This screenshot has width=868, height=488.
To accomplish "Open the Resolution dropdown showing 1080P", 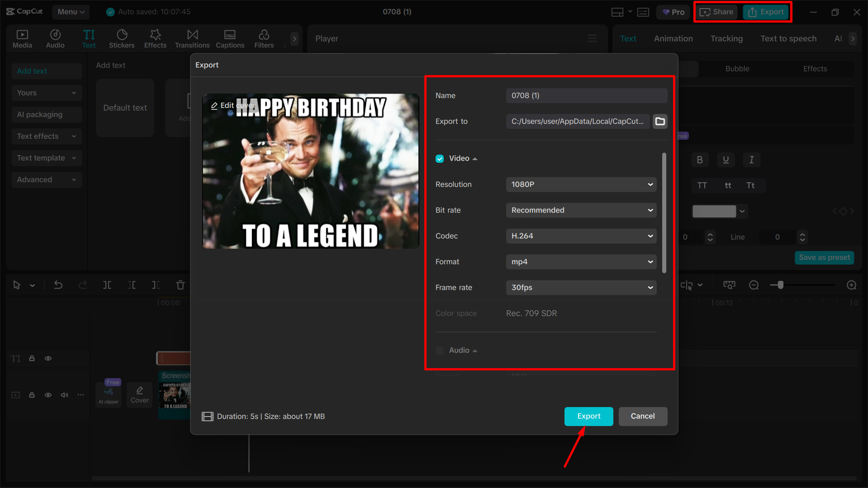I will [x=581, y=184].
